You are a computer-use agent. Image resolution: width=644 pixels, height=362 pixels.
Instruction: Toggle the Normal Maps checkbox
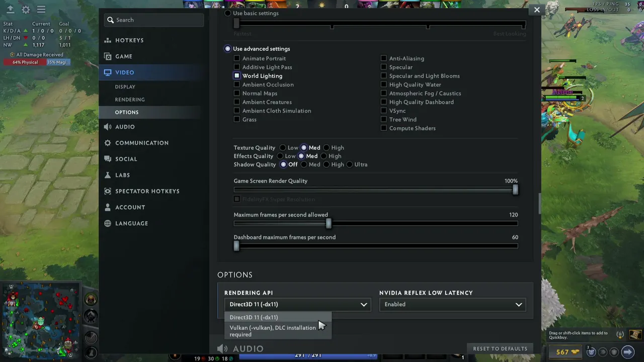(x=236, y=93)
